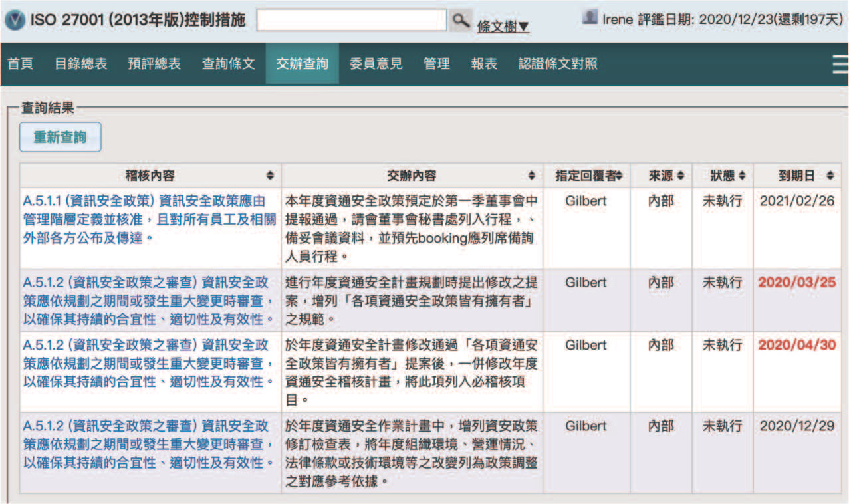This screenshot has height=504, width=849.
Task: Focus the top search input field
Action: 352,20
